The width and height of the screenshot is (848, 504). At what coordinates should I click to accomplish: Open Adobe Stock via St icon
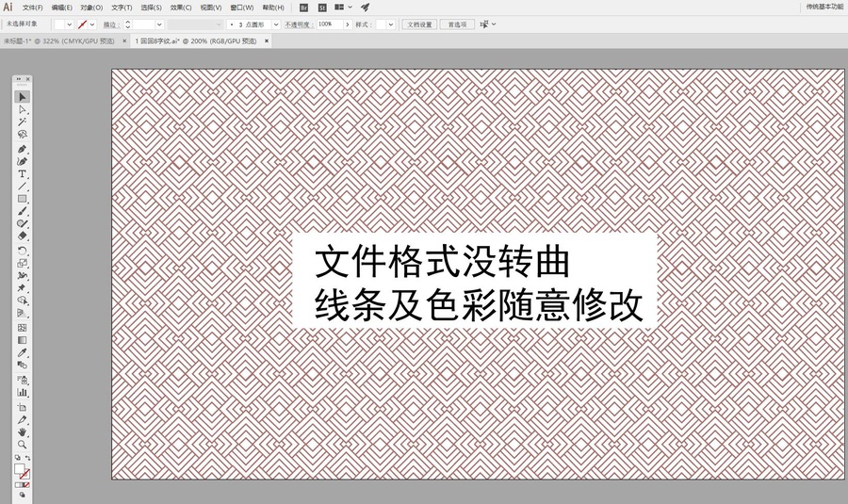click(322, 8)
